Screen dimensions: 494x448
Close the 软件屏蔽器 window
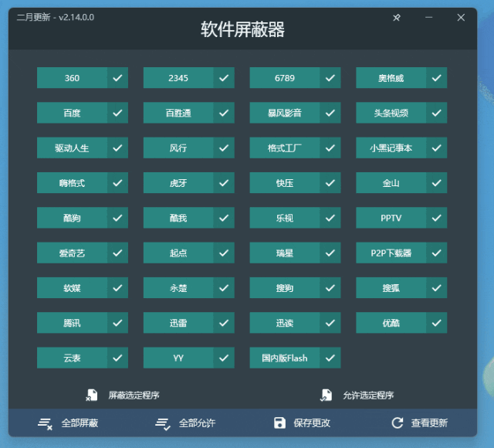[x=461, y=17]
